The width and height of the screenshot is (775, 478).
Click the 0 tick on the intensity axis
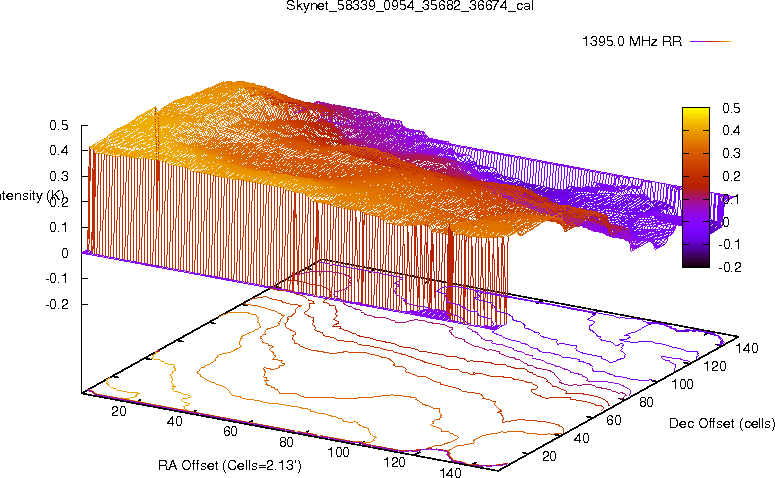coord(65,253)
